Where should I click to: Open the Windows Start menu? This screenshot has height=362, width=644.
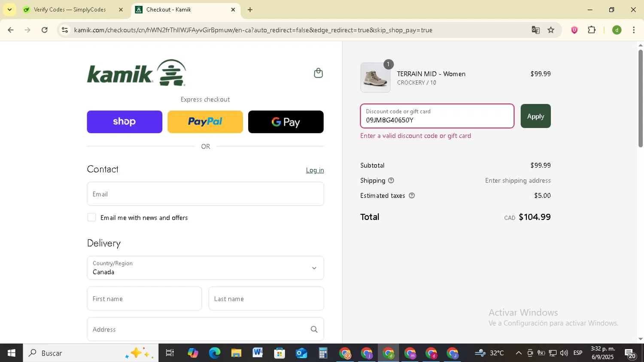pyautogui.click(x=12, y=353)
